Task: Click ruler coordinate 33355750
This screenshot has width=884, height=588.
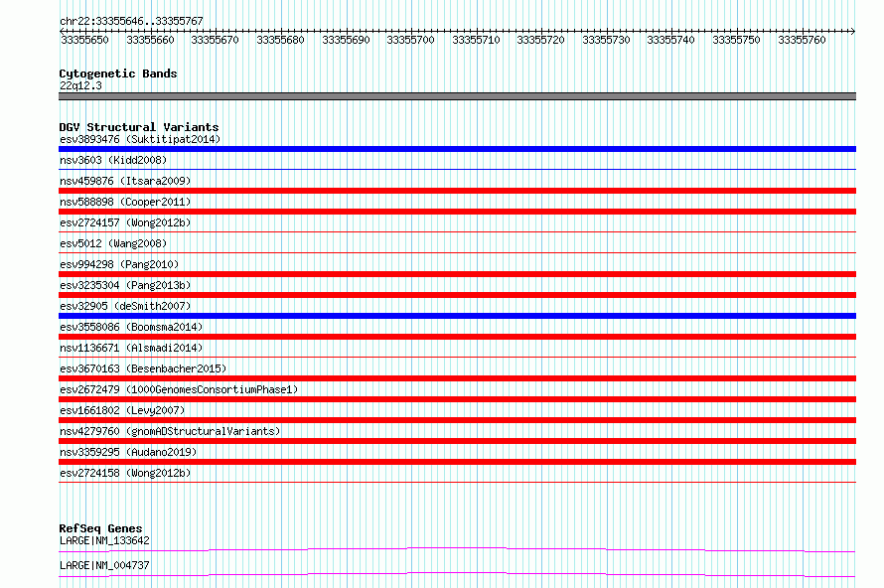Action: [x=736, y=40]
